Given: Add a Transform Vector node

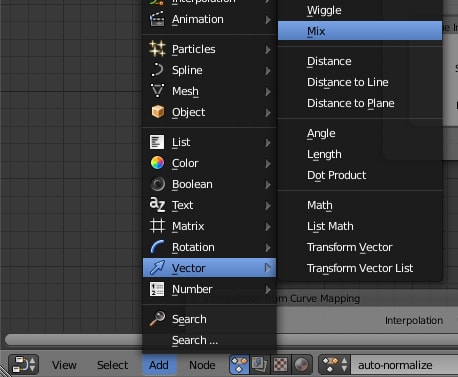Looking at the screenshot, I should click(x=360, y=247).
